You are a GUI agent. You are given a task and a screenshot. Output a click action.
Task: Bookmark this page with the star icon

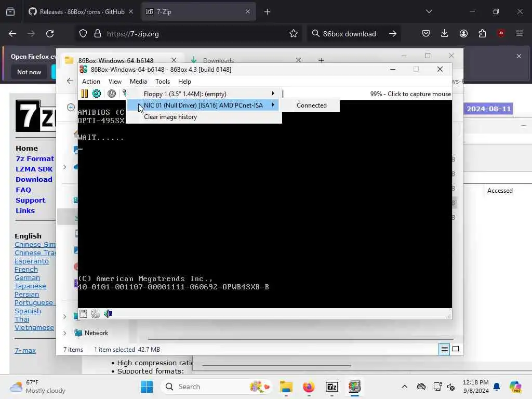(294, 34)
